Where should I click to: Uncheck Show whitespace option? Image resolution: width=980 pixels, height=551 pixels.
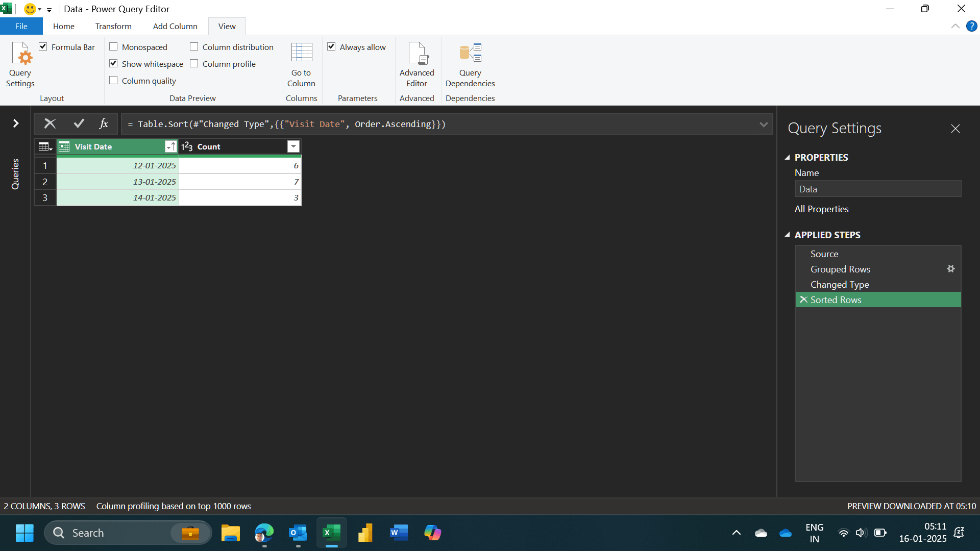point(113,64)
